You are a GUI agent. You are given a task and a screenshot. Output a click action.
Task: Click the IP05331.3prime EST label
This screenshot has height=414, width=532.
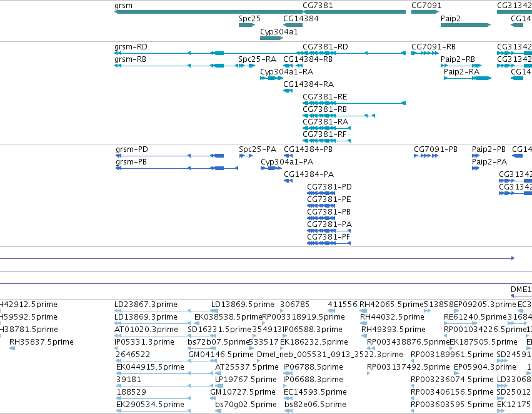pyautogui.click(x=144, y=342)
